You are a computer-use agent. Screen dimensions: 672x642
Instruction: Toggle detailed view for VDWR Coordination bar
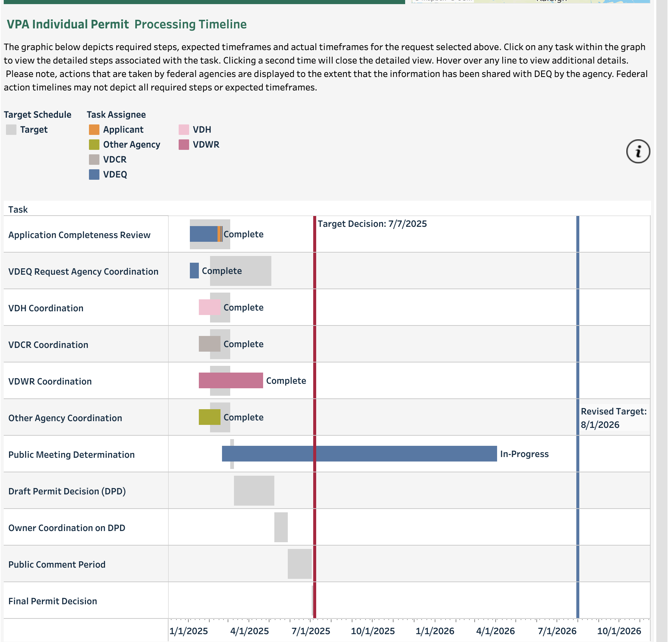231,380
